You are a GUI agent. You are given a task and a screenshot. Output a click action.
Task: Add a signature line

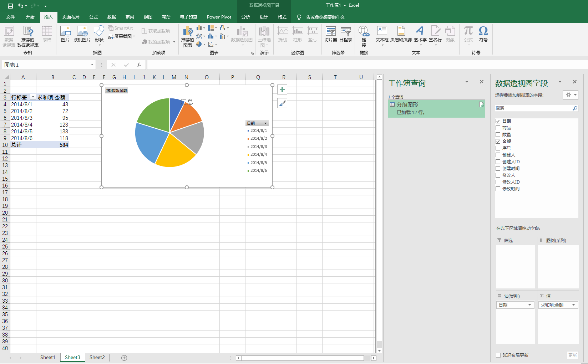coord(435,35)
